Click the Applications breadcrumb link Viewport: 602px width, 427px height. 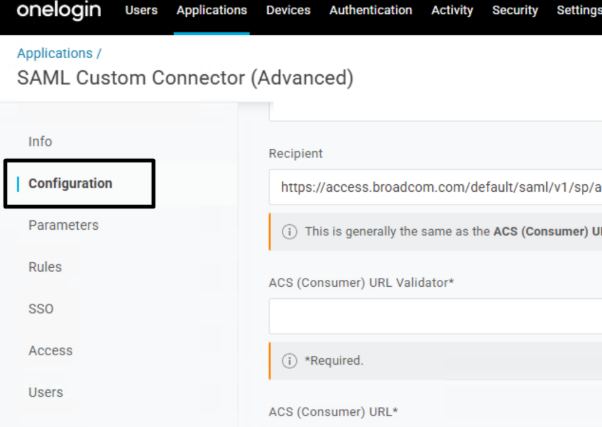(56, 53)
